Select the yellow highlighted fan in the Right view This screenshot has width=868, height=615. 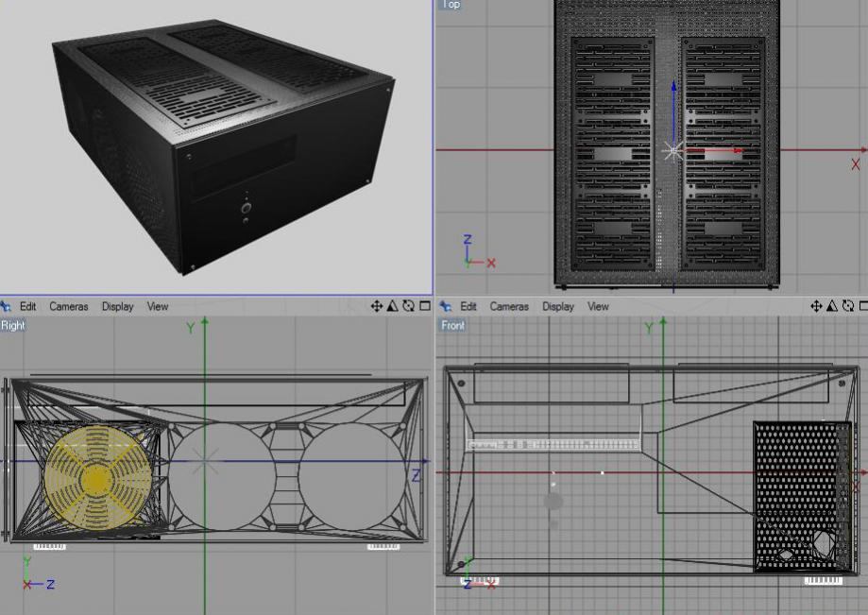coord(96,480)
